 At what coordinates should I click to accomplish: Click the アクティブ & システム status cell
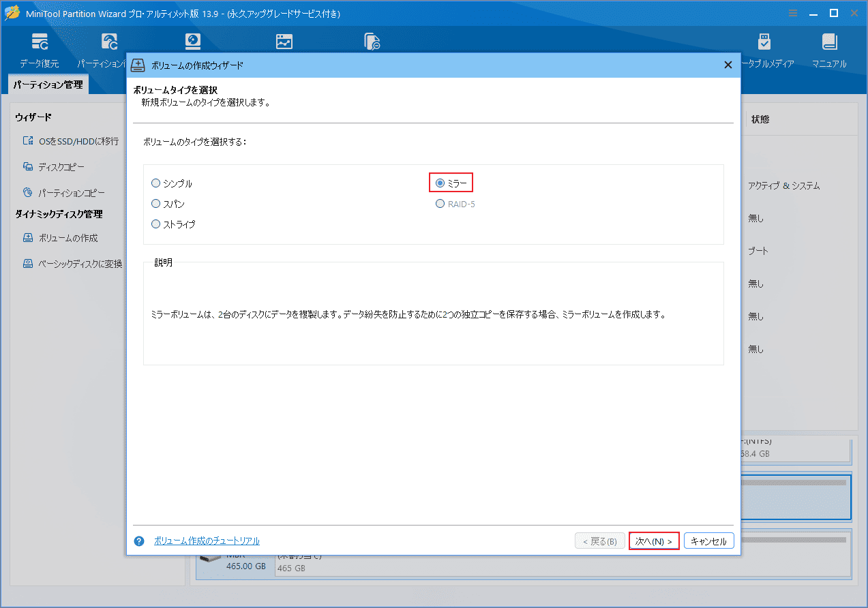coord(783,185)
